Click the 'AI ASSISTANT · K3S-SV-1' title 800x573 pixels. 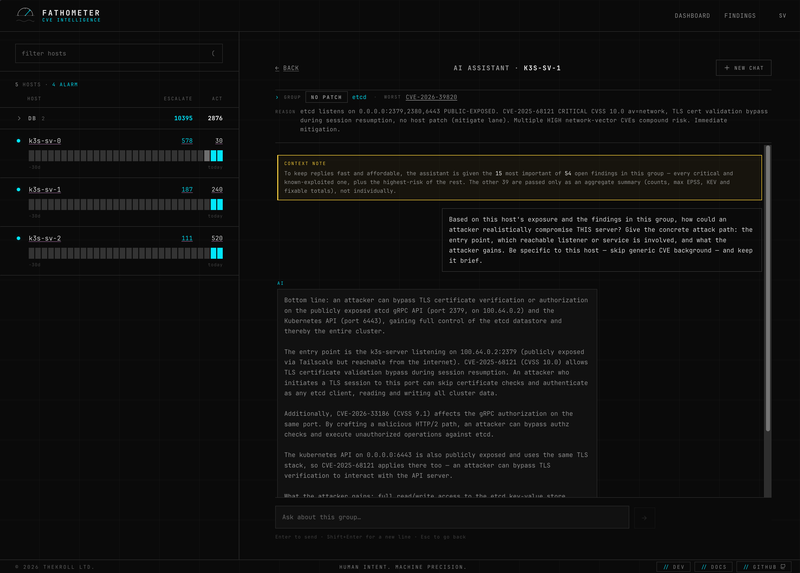(x=507, y=68)
